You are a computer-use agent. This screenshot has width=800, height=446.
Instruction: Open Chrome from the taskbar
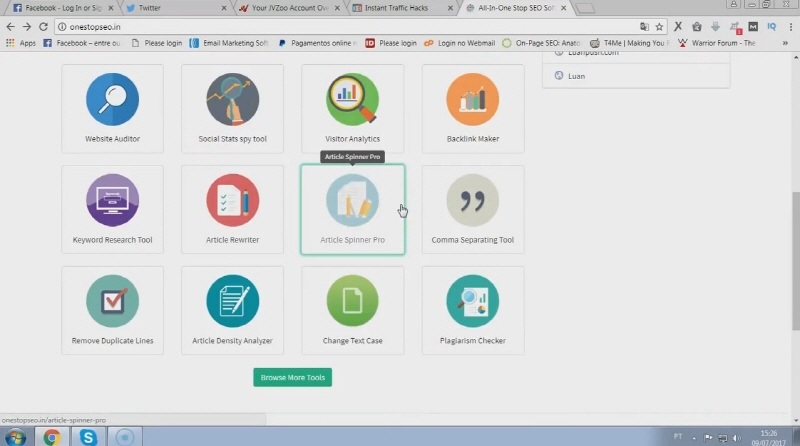pyautogui.click(x=52, y=437)
